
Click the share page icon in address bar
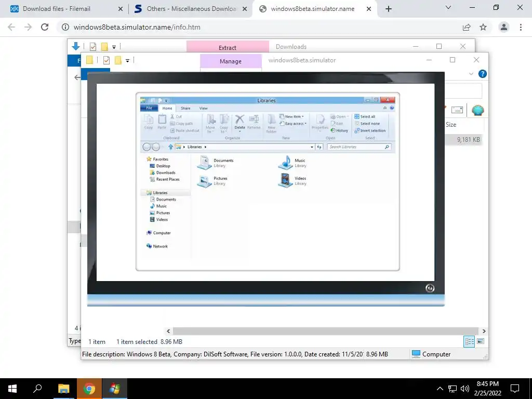click(467, 27)
